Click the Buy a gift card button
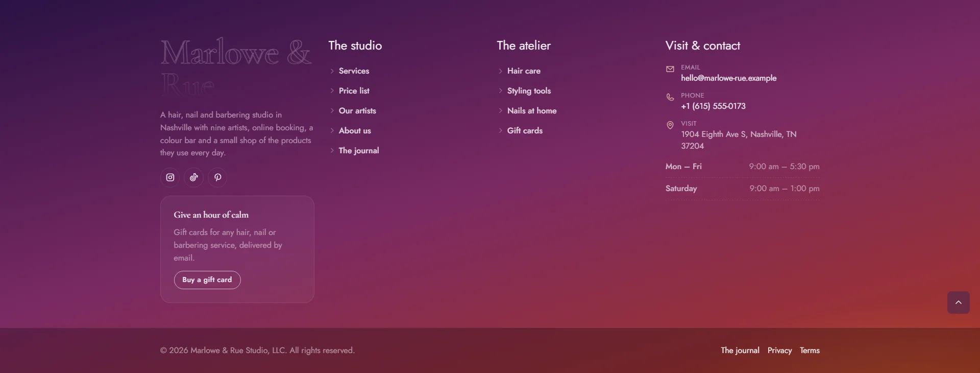The width and height of the screenshot is (980, 373). (207, 280)
